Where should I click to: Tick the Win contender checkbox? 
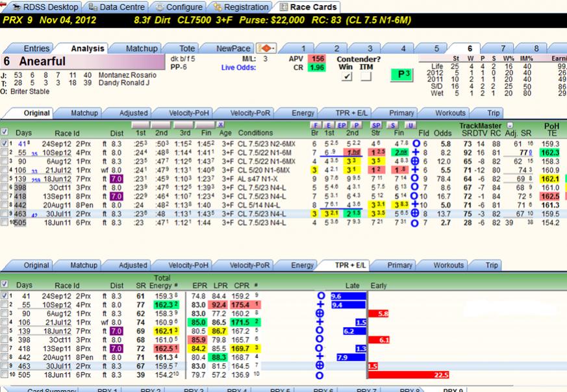pyautogui.click(x=346, y=76)
